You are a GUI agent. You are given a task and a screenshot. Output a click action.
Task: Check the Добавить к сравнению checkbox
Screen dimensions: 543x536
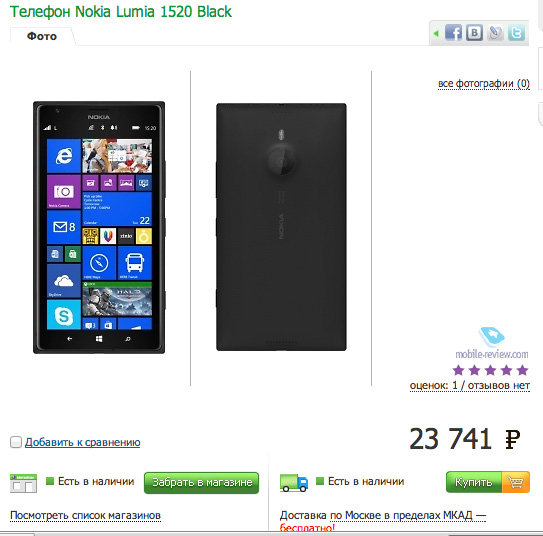[x=16, y=442]
